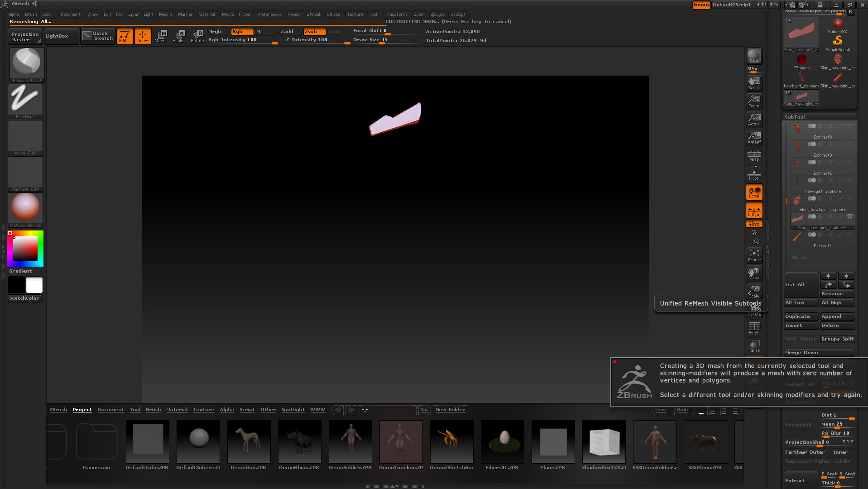Open Projection Master

[x=25, y=37]
